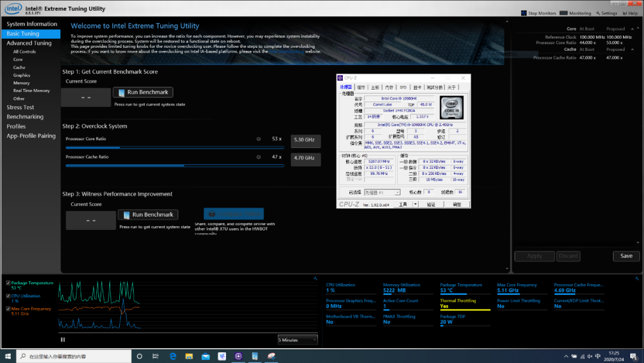Select Stress Test in the left sidebar
The width and height of the screenshot is (644, 363).
coord(21,107)
